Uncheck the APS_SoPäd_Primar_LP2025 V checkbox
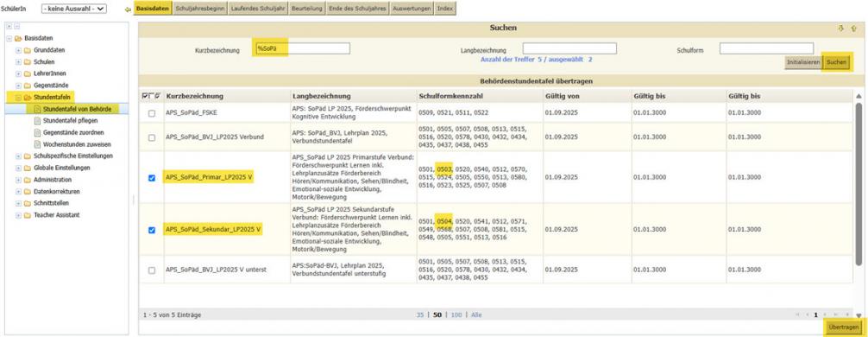The height and width of the screenshot is (337, 868). tap(152, 178)
